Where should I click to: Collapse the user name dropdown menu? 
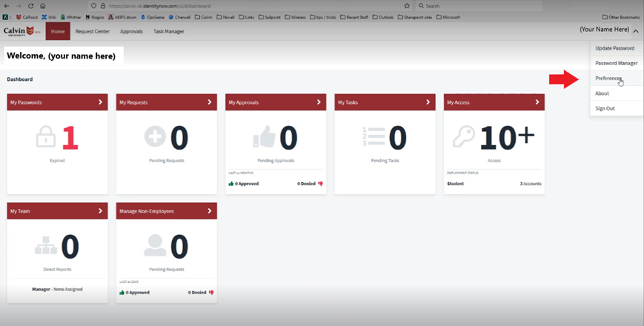point(635,30)
